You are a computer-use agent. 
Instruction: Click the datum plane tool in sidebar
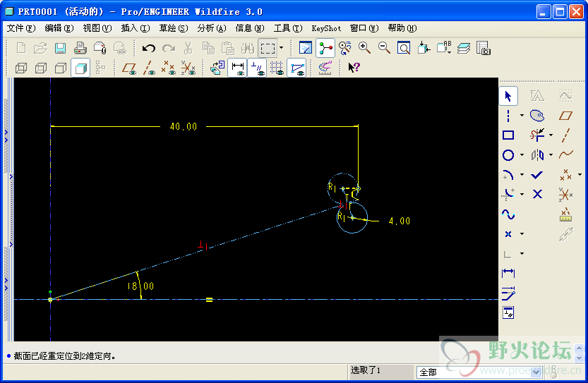[x=565, y=116]
